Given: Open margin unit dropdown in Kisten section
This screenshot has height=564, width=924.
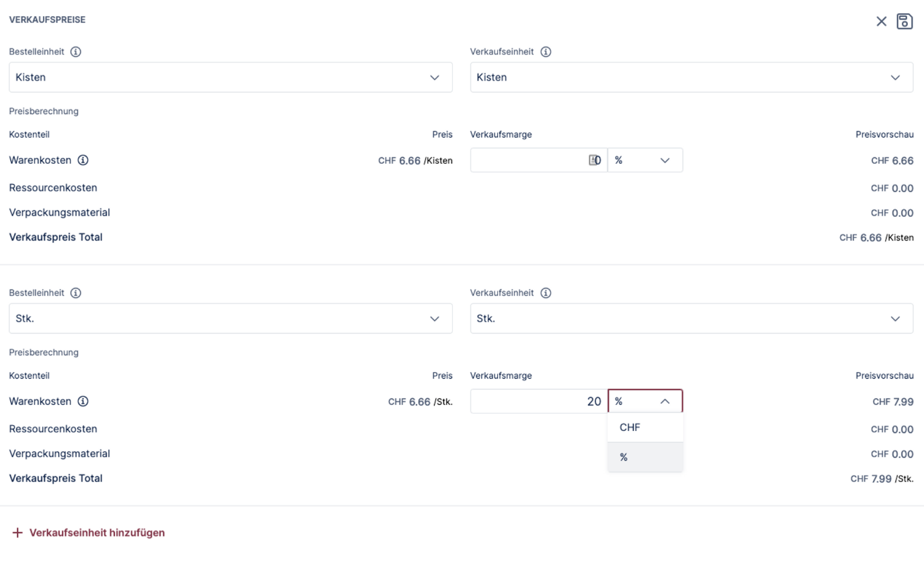Looking at the screenshot, I should 644,160.
